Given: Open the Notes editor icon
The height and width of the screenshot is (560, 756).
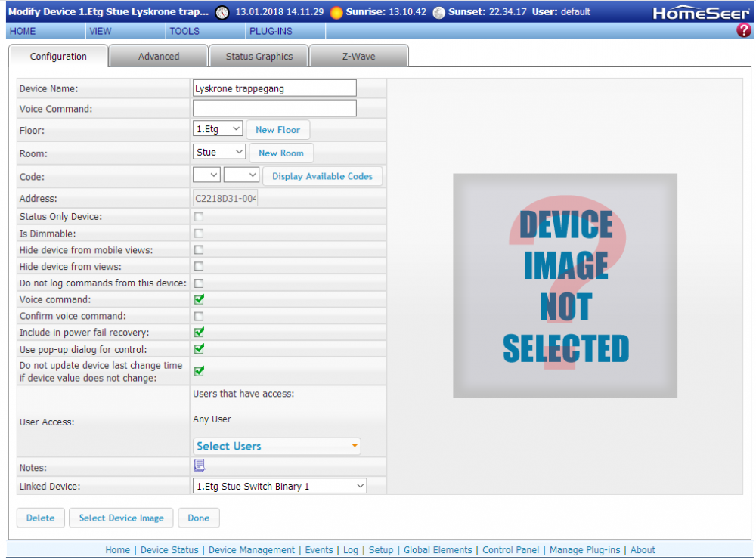Looking at the screenshot, I should point(200,466).
